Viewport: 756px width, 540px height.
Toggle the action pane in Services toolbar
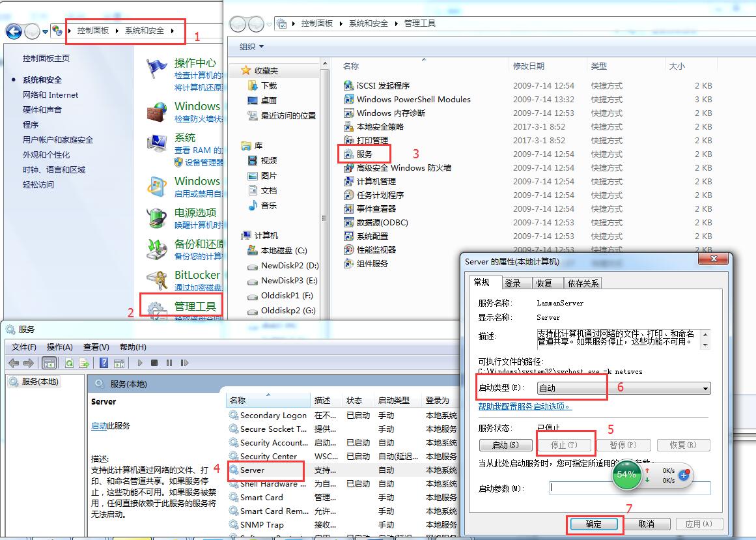pos(119,363)
